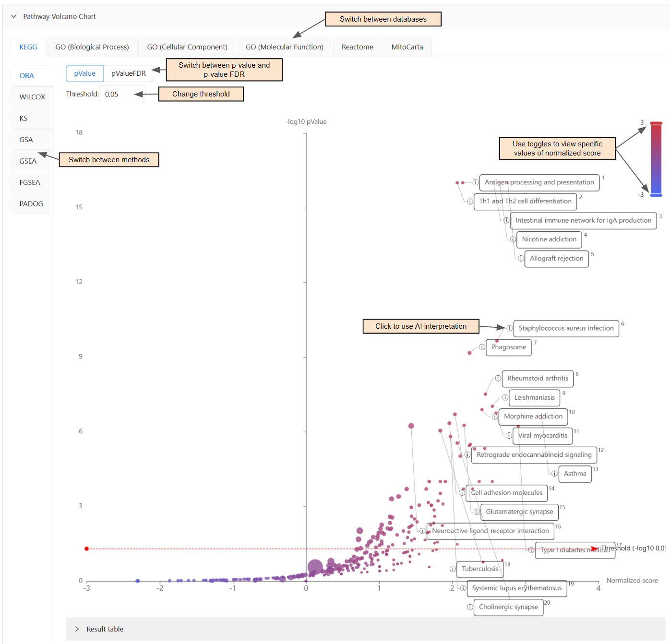The image size is (670, 644).
Task: Click inside the Threshold input field
Action: tap(121, 94)
